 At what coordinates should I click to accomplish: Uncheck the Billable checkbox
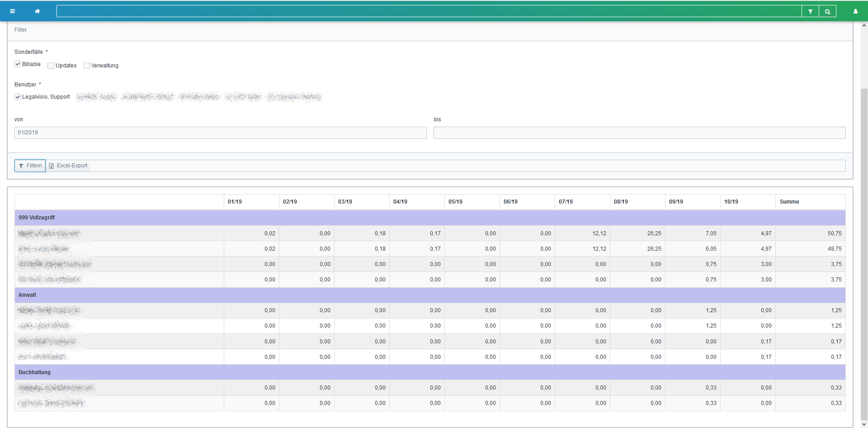click(x=18, y=64)
